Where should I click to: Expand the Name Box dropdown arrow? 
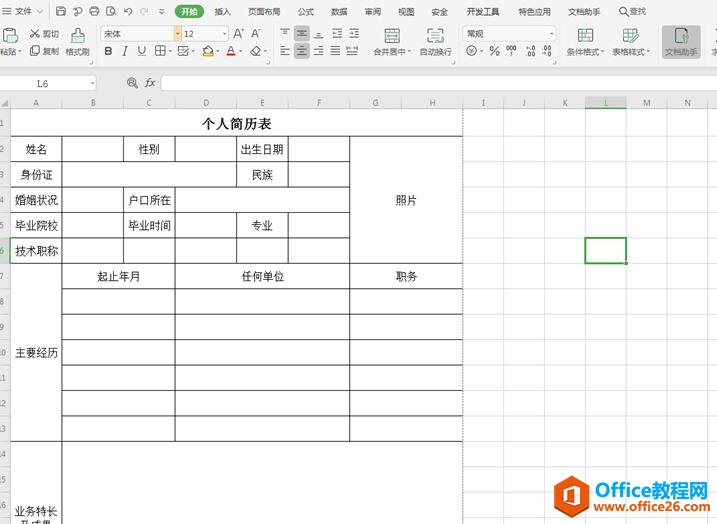coord(93,83)
